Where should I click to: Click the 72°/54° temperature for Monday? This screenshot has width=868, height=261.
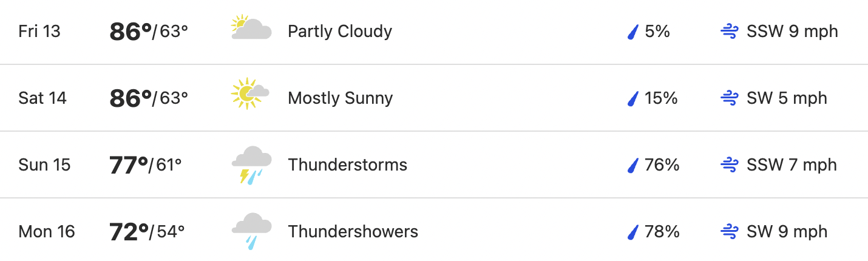(x=147, y=232)
